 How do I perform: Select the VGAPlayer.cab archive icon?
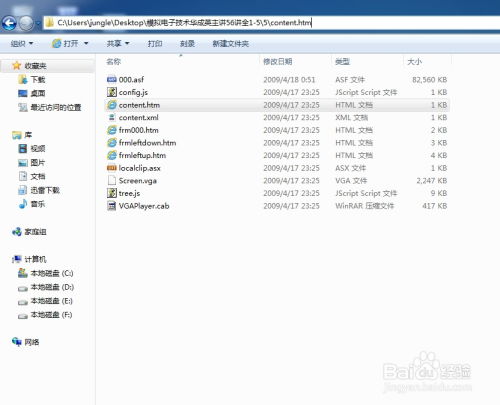[112, 206]
